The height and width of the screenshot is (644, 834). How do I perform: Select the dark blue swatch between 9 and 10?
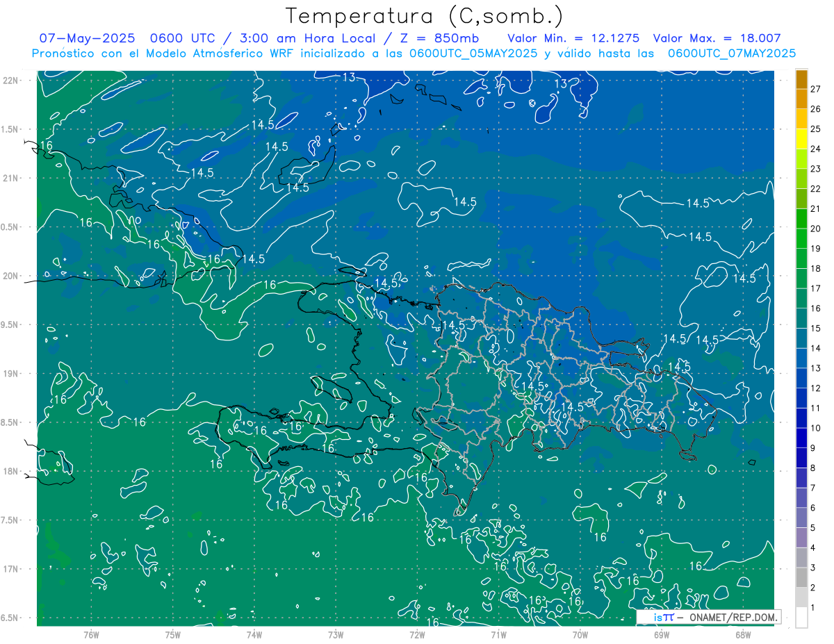(802, 438)
